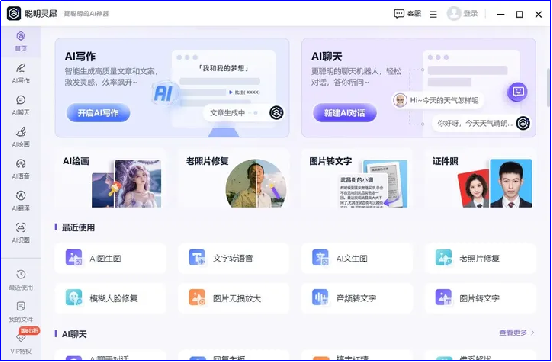Click the AI图生图 icon in recent list
Viewport: 552px width, 362px height.
point(74,257)
